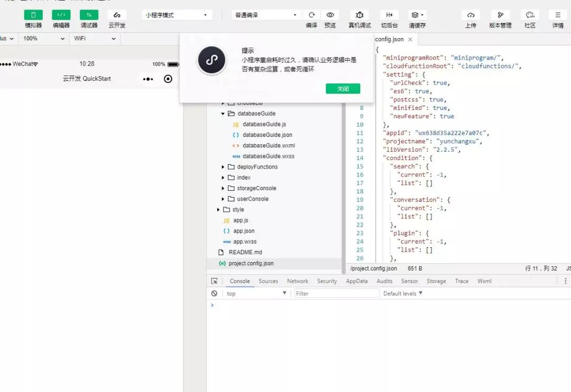The width and height of the screenshot is (571, 392).
Task: Switch to the Audits tab
Action: click(384, 281)
